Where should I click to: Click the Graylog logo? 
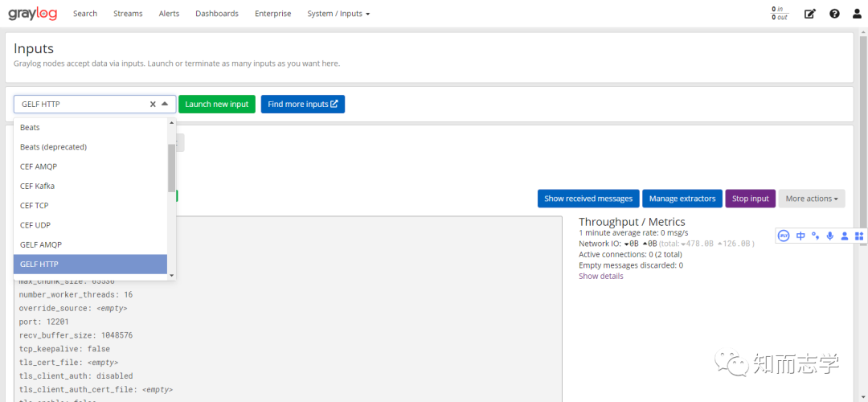coord(33,14)
